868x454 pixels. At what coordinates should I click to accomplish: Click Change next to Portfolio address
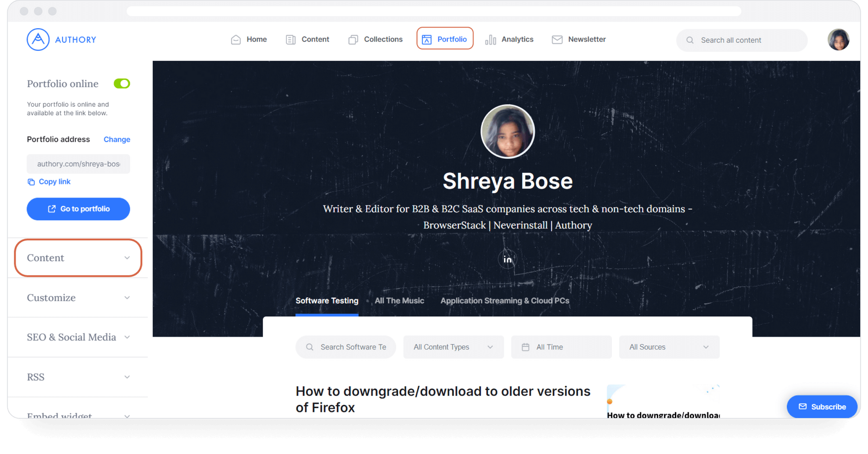coord(116,139)
